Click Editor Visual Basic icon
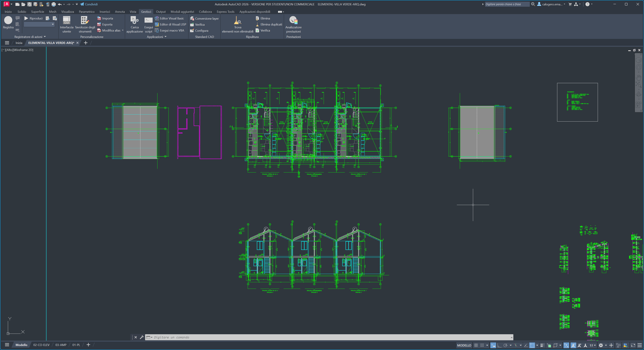Image resolution: width=644 pixels, height=350 pixels. [x=157, y=18]
